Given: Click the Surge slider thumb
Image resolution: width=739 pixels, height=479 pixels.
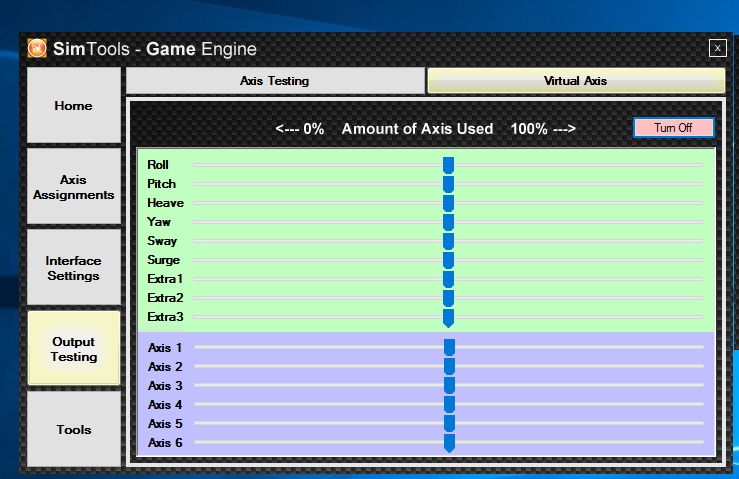Looking at the screenshot, I should [x=448, y=261].
